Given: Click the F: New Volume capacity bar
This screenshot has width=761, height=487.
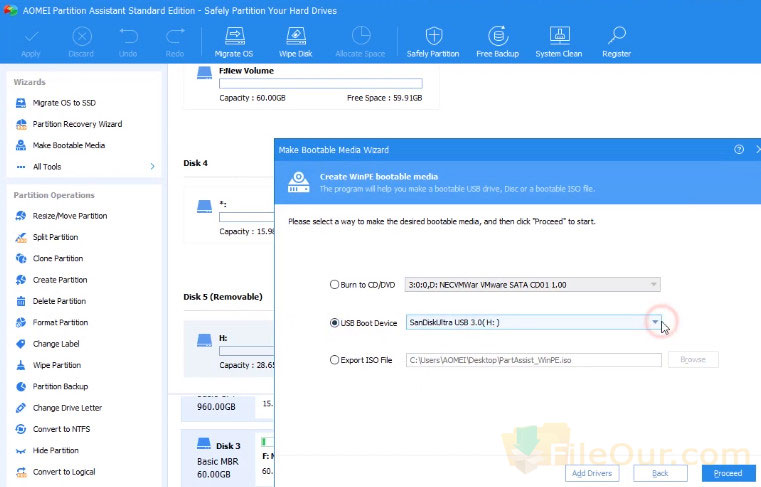Looking at the screenshot, I should tap(321, 84).
